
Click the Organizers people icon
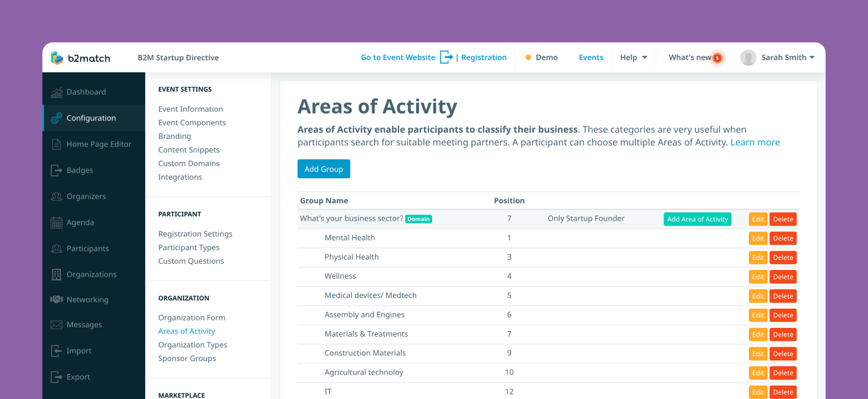(x=56, y=196)
